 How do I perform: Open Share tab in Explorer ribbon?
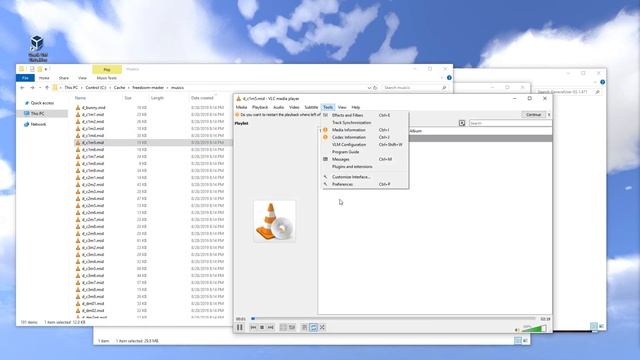64,78
